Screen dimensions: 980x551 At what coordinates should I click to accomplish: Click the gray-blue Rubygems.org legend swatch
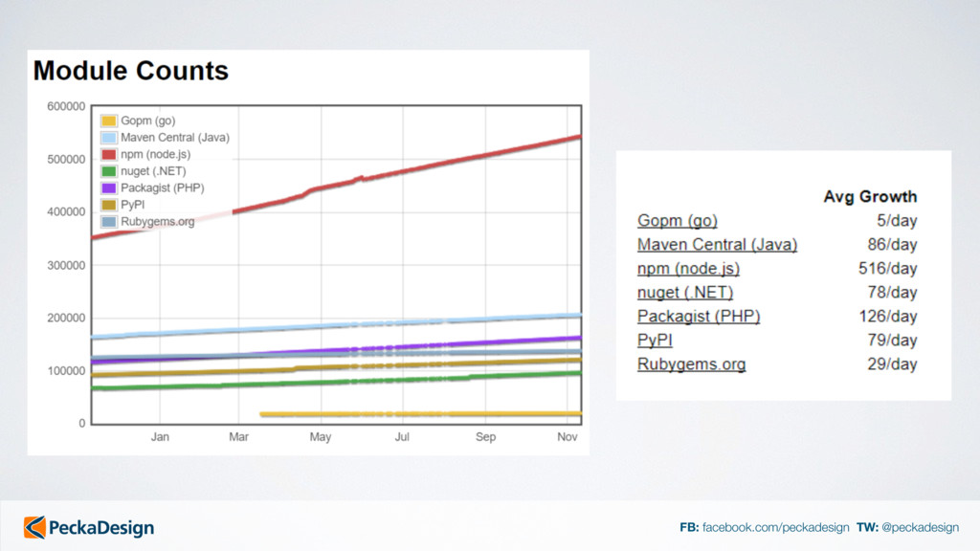coord(109,222)
